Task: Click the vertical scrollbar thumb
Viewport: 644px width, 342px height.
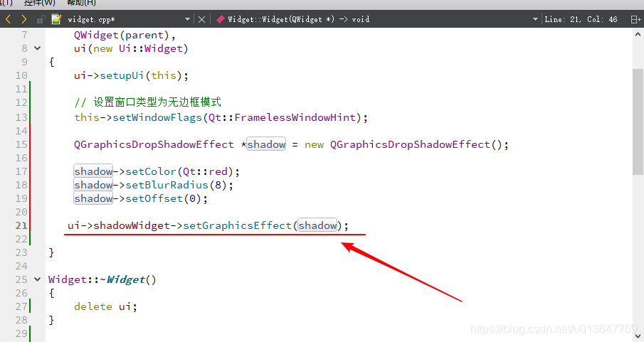Action: coord(638,122)
